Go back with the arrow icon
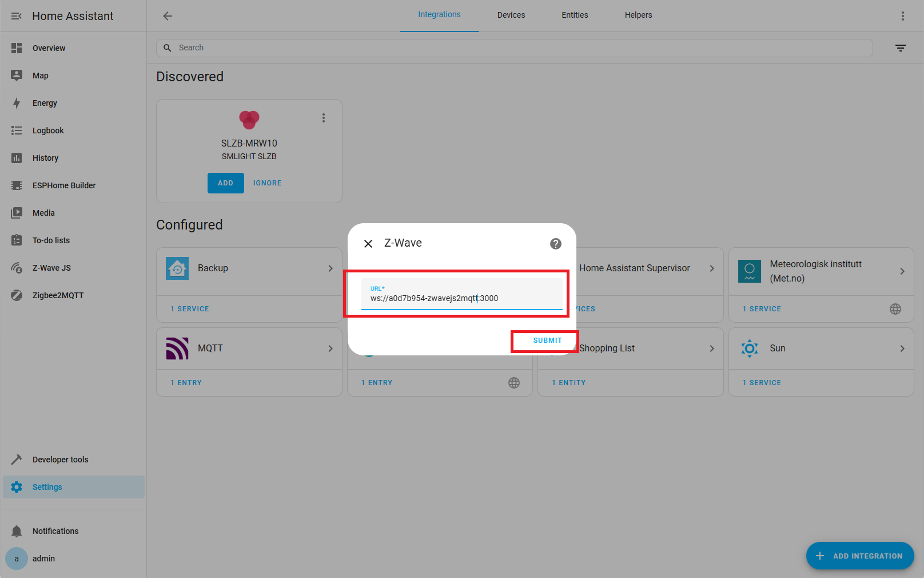This screenshot has height=578, width=924. 168,16
